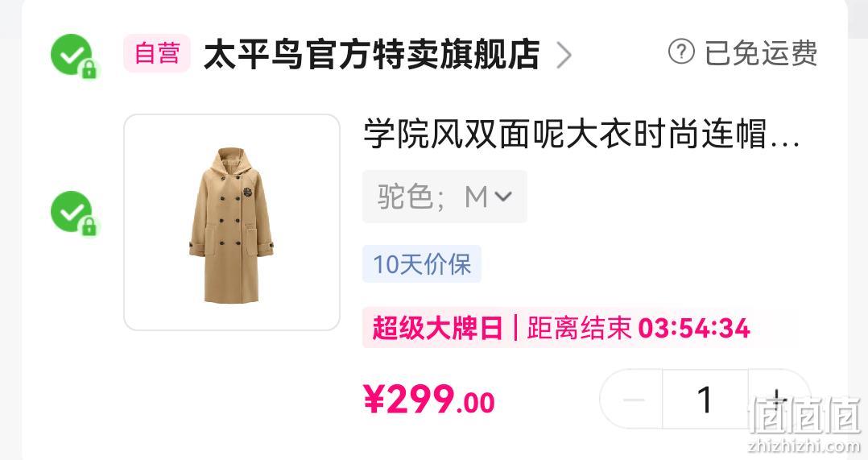Image resolution: width=868 pixels, height=460 pixels.
Task: Click the 超级大牌日 promotion label
Action: pos(436,328)
